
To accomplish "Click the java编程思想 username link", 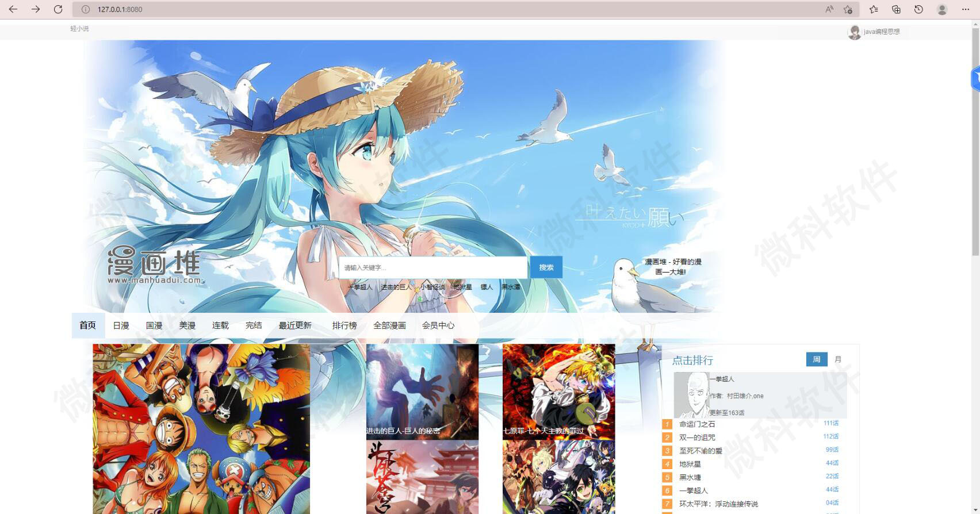I will tap(882, 32).
